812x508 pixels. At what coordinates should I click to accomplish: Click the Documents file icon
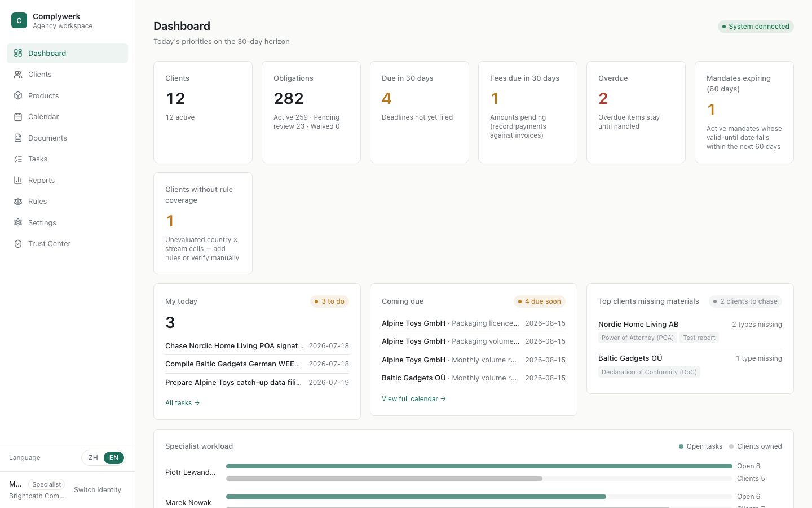tap(18, 138)
